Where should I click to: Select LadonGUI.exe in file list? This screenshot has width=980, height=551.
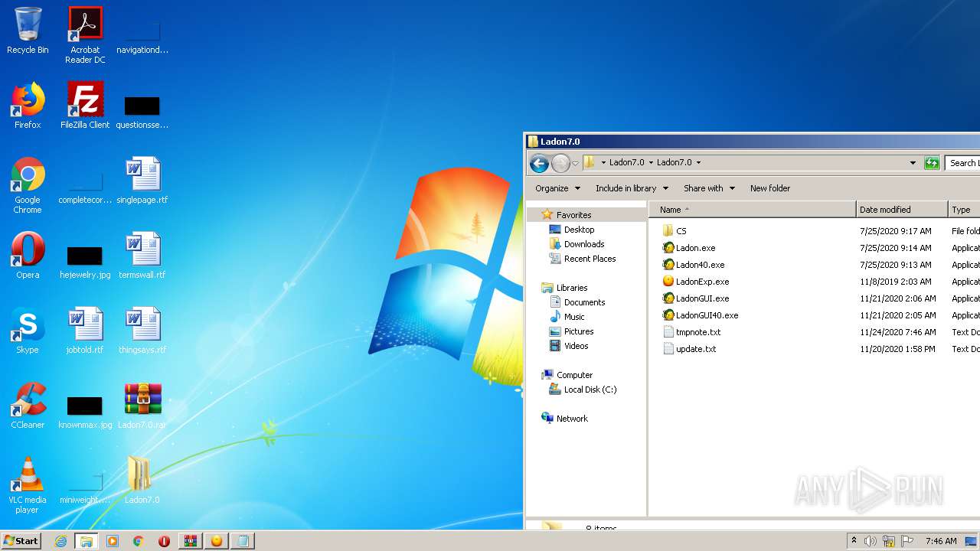[702, 298]
